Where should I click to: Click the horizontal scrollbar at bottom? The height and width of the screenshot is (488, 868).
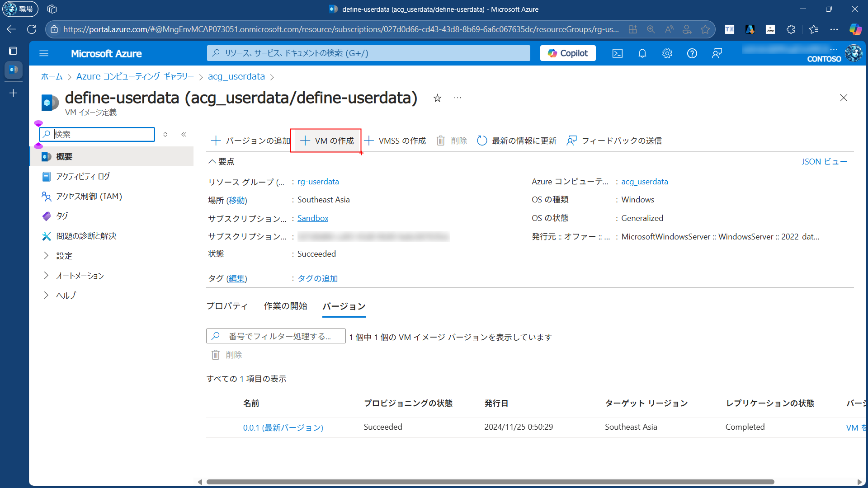coord(490,482)
